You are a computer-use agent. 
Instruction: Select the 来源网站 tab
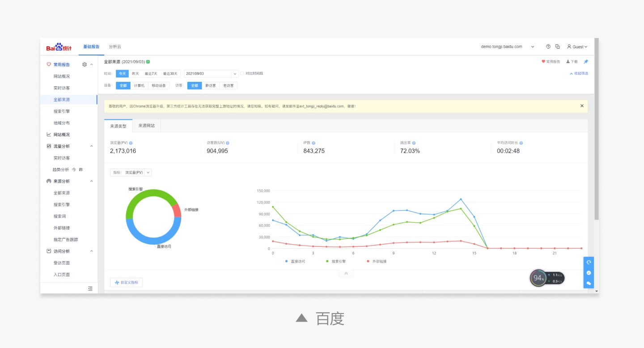tap(147, 126)
